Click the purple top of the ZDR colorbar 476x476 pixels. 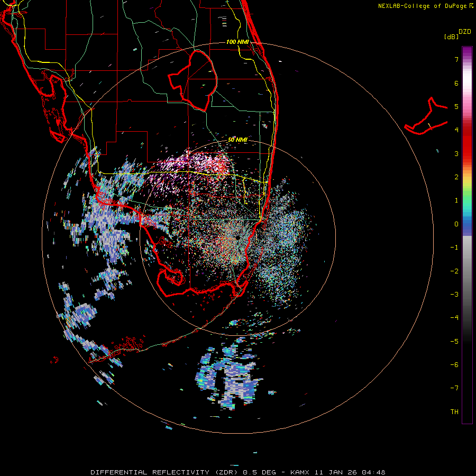(x=467, y=52)
